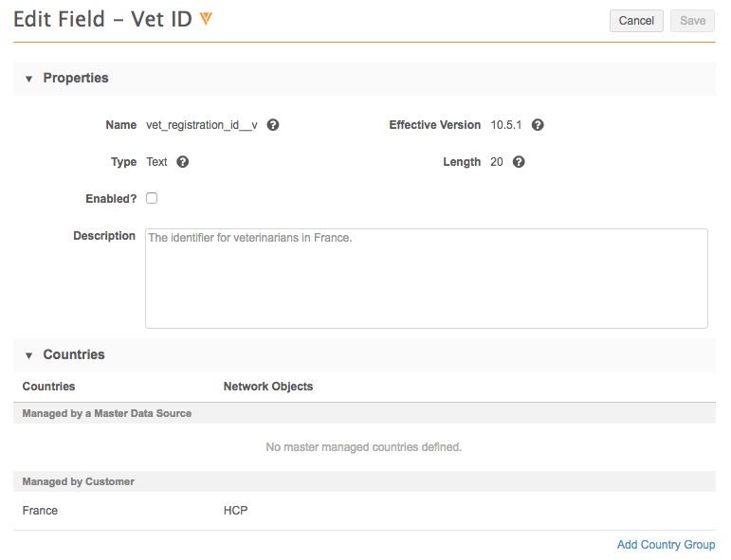Collapse the Countries section arrow

[x=28, y=355]
